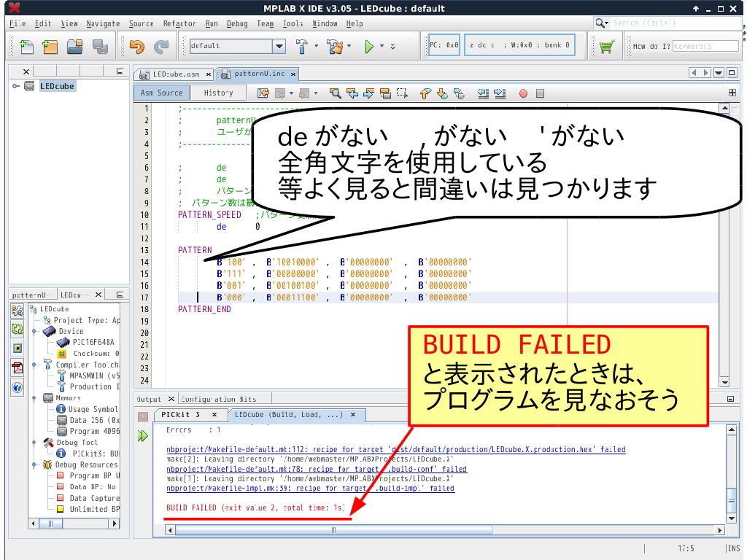Click the refresh debug tool status icon

pos(18,329)
